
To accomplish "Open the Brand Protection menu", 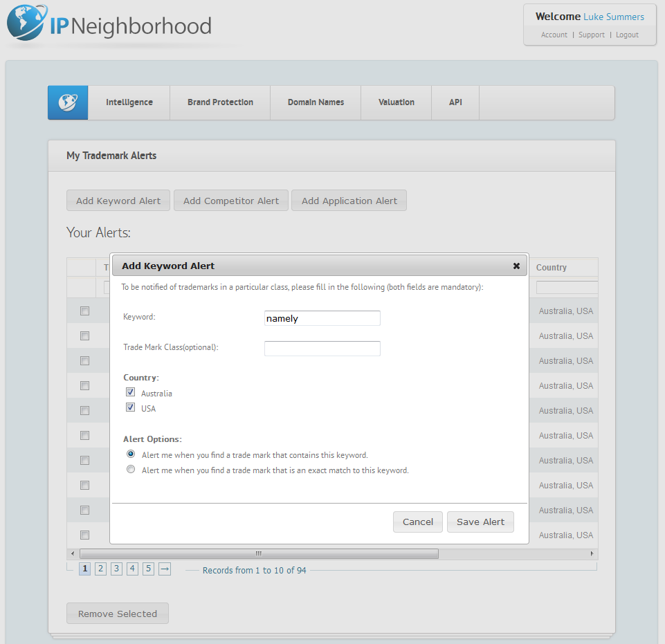I will coord(220,102).
